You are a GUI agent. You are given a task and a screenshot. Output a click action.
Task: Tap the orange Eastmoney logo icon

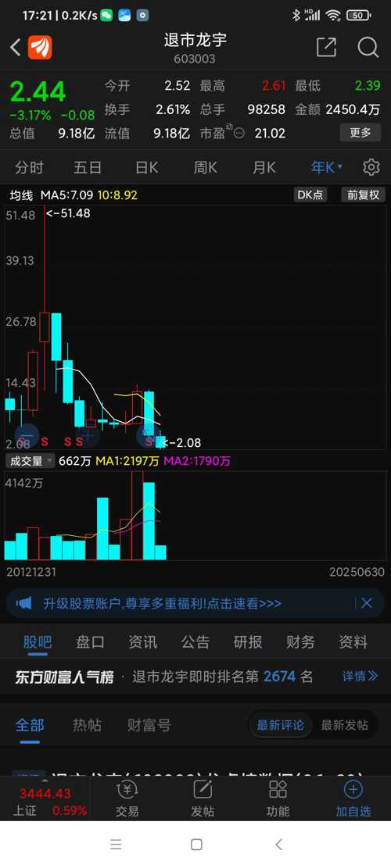point(40,48)
